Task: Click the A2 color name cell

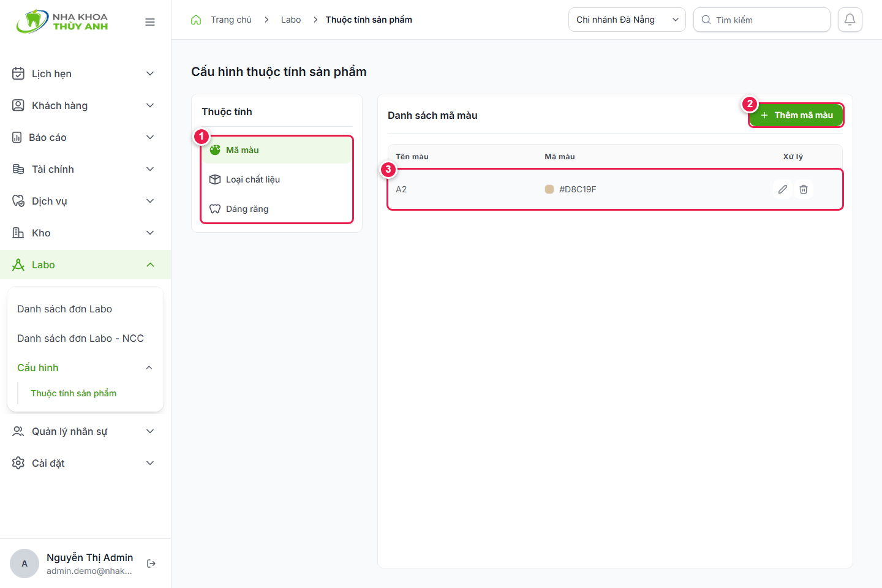Action: [401, 189]
